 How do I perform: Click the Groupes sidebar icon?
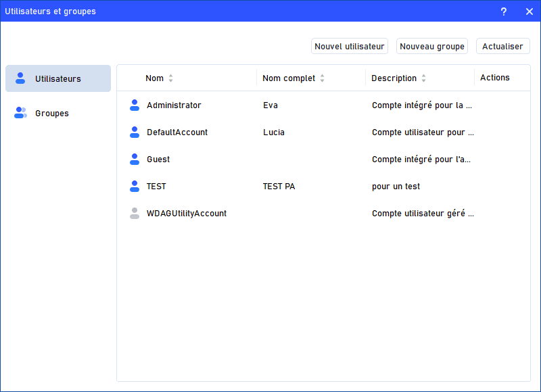coord(20,113)
